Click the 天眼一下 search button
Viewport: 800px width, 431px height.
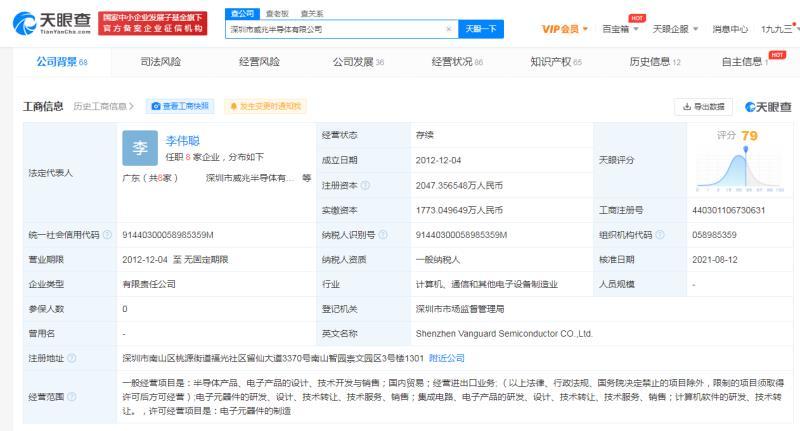pos(481,30)
